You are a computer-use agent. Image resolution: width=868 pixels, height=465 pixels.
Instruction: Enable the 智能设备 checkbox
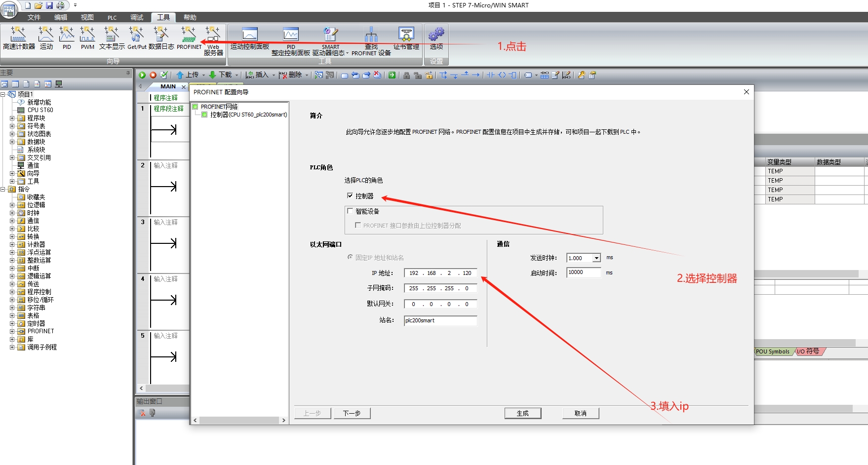pyautogui.click(x=350, y=211)
